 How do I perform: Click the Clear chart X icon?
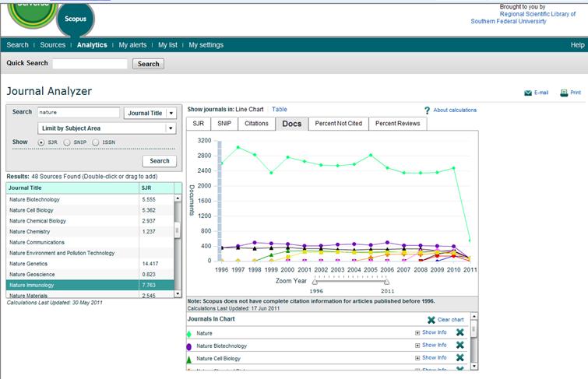(431, 320)
